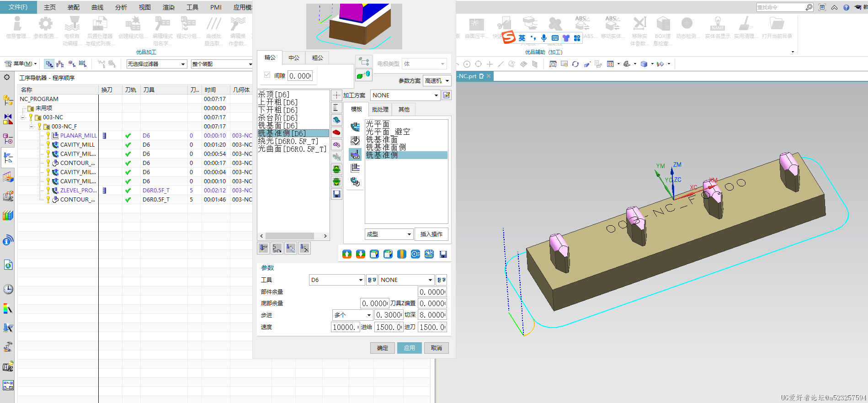Click the 部件余量 value field
Viewport: 868px width, 403px height.
432,292
